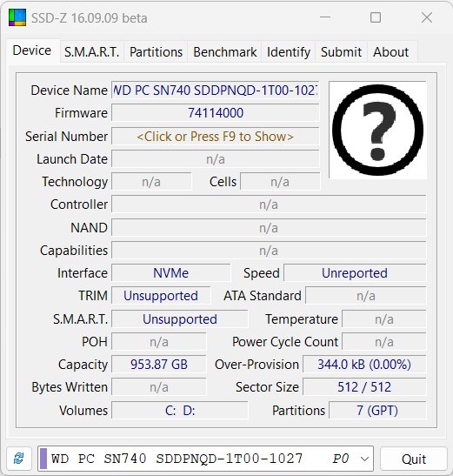Image resolution: width=453 pixels, height=476 pixels.
Task: Click the Interface value NVMe
Action: 171,273
